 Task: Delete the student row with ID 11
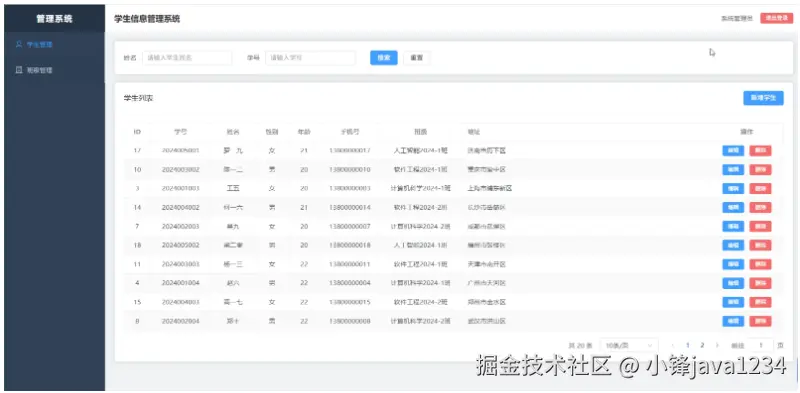click(760, 264)
